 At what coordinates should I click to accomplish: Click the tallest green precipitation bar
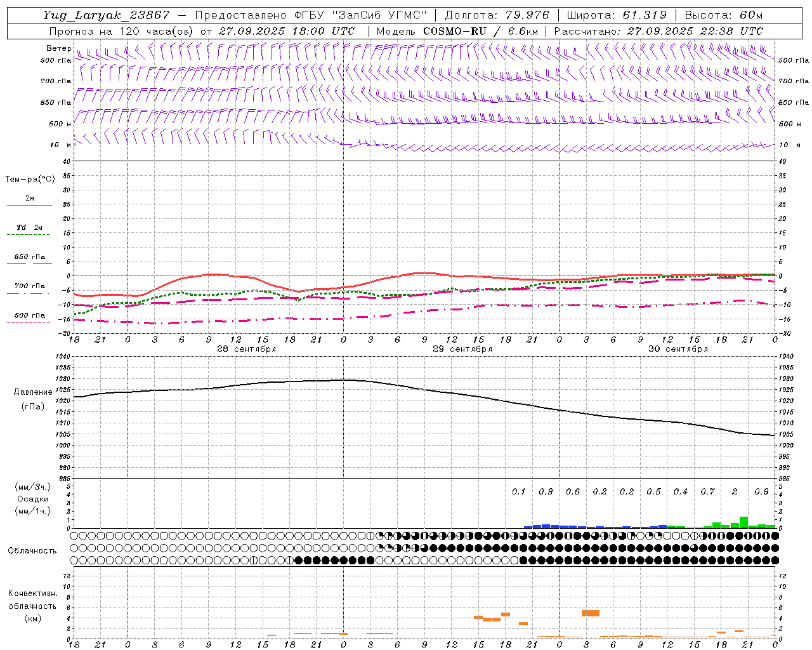(x=743, y=522)
